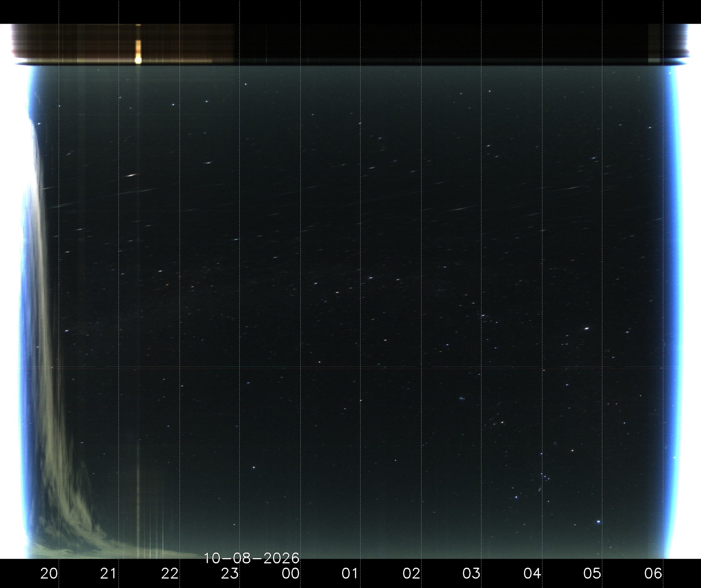Click the 21 hour label

(x=108, y=573)
